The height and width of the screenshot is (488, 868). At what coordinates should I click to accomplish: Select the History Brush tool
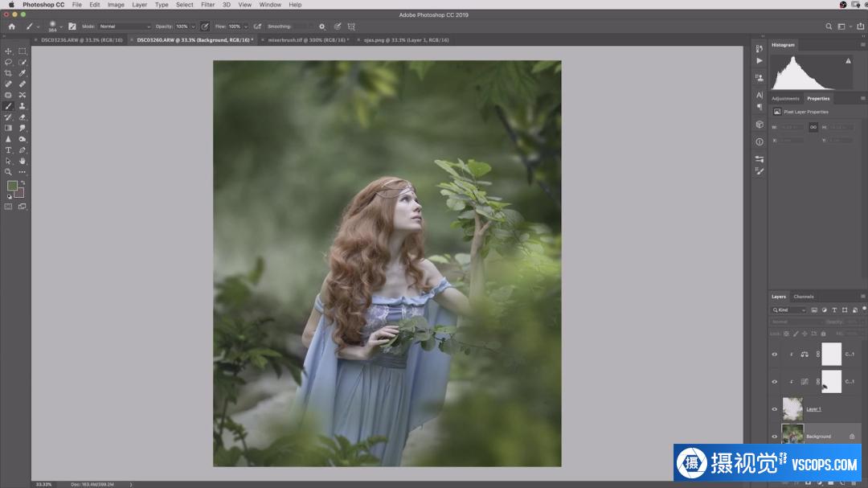8,117
